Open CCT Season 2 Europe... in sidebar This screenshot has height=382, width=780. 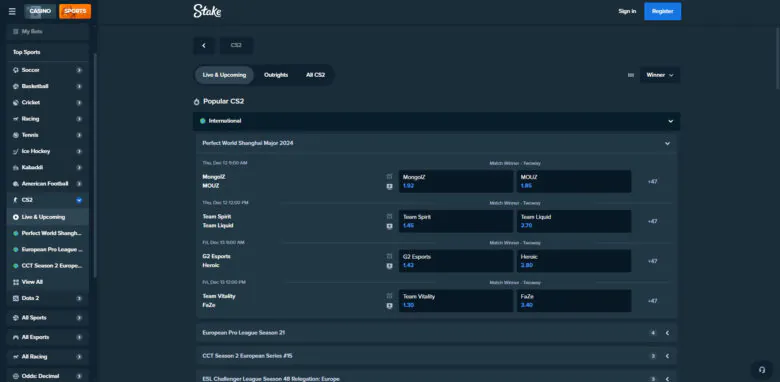click(x=48, y=266)
